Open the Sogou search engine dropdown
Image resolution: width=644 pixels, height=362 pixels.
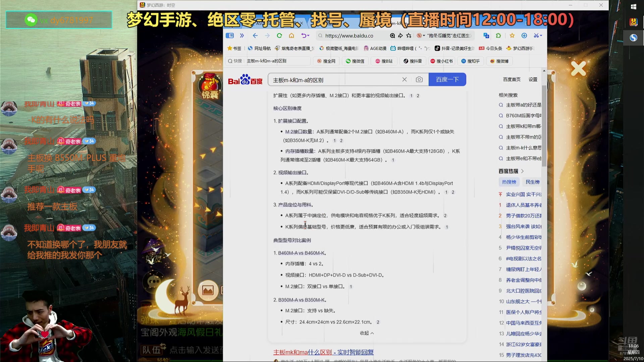[x=421, y=36]
